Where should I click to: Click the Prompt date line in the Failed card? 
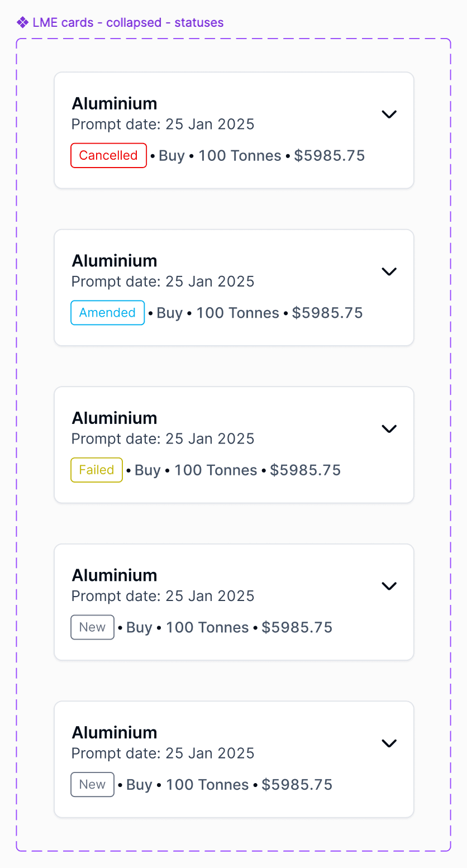coord(163,439)
